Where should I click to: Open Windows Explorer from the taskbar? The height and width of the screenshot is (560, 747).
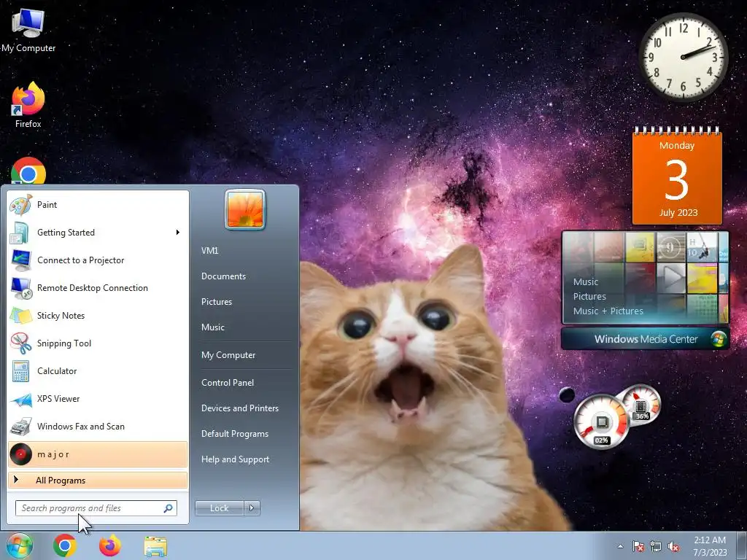point(155,547)
